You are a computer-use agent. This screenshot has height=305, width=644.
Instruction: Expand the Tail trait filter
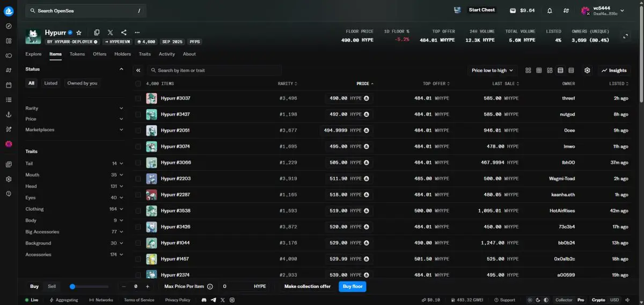pyautogui.click(x=75, y=163)
